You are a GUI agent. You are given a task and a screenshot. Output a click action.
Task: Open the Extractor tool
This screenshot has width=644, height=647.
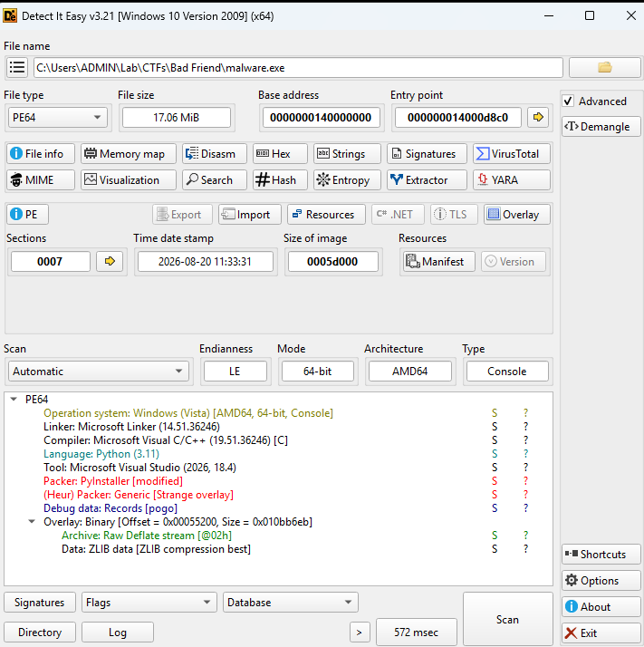[427, 180]
